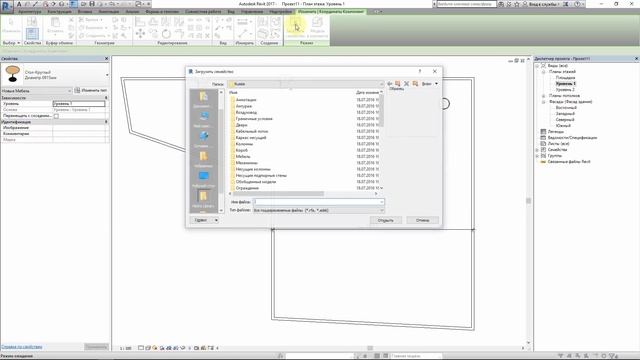
Task: Click the Schedules icon in project browser
Action: 543,138
